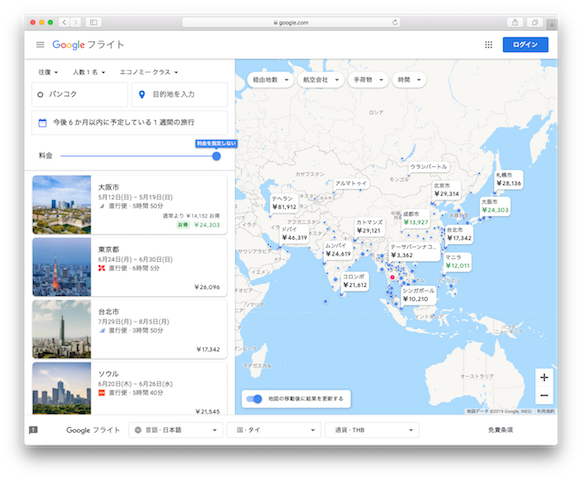Open the hamburger main menu
Image resolution: width=582 pixels, height=480 pixels.
coord(40,45)
